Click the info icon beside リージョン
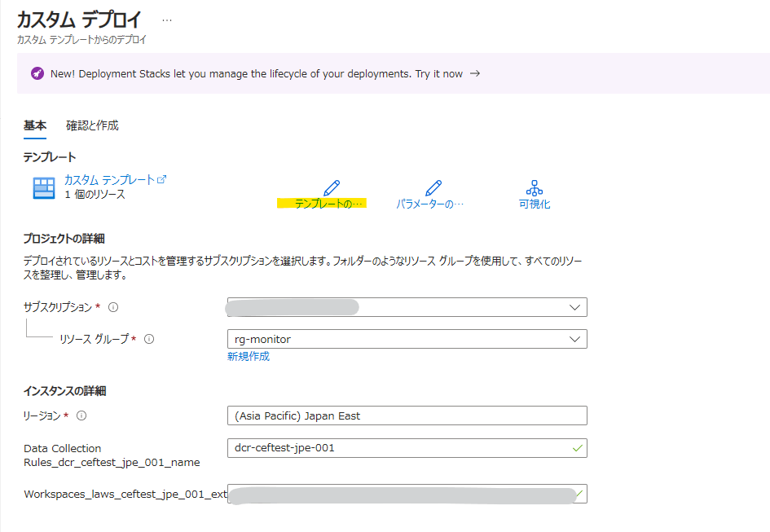The width and height of the screenshot is (770, 532). 81,415
